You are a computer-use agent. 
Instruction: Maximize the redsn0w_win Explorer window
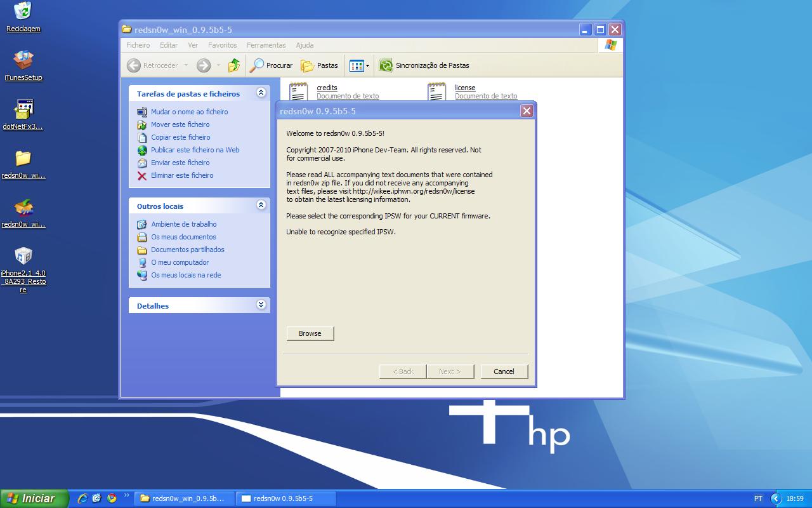(x=599, y=29)
